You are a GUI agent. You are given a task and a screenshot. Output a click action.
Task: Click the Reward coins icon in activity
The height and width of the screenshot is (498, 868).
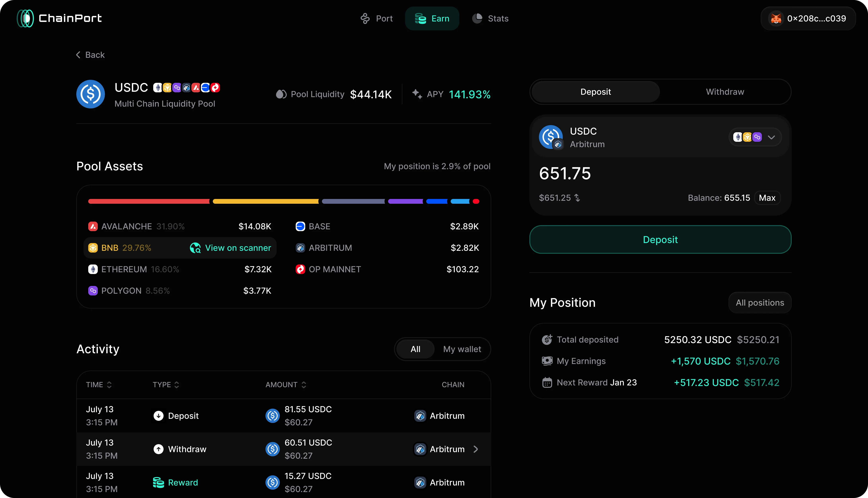click(x=158, y=483)
